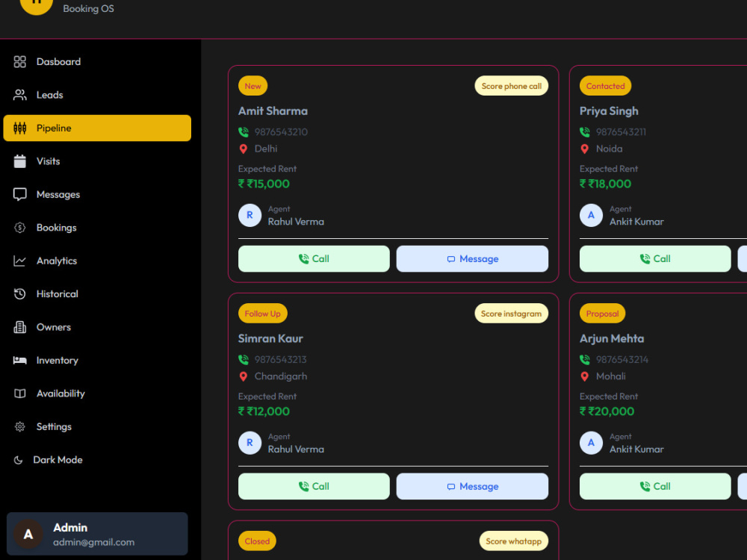The width and height of the screenshot is (747, 560).
Task: Click the New status badge
Action: click(x=252, y=86)
